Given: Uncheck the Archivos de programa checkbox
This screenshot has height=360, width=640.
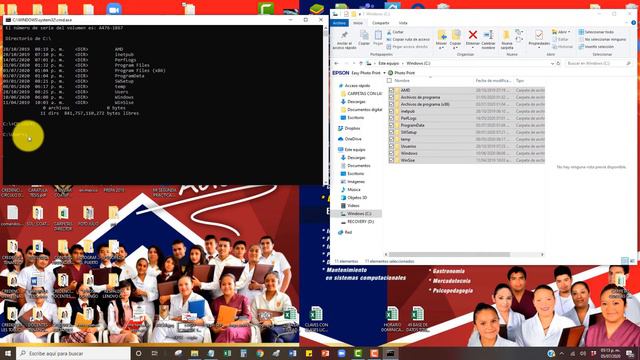Looking at the screenshot, I should tap(391, 97).
